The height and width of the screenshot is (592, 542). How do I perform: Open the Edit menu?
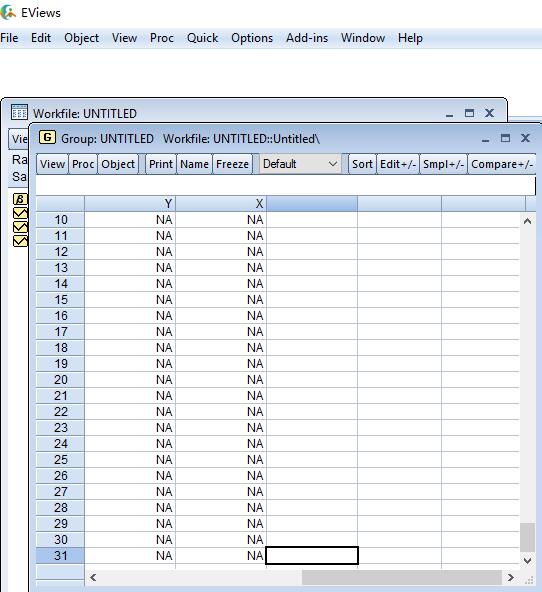coord(41,38)
